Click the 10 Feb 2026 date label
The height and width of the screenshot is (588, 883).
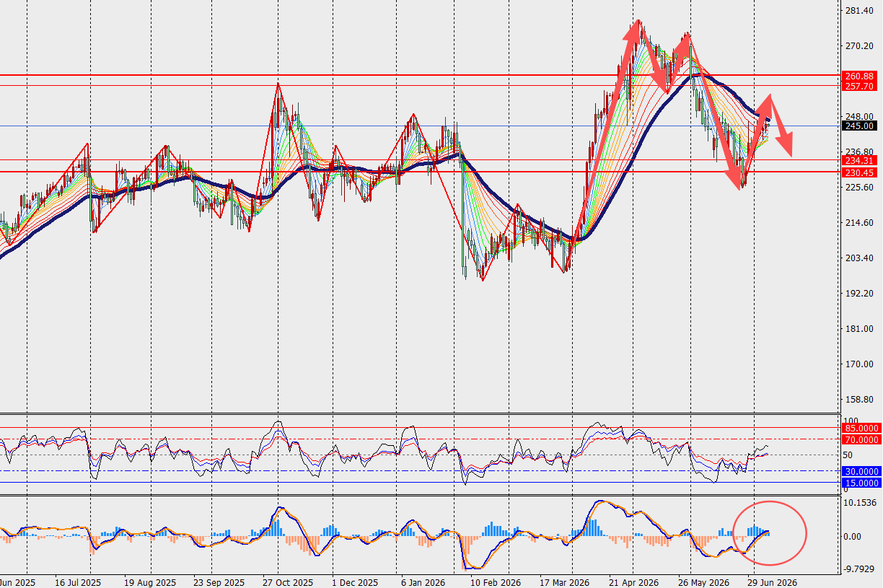tap(495, 582)
